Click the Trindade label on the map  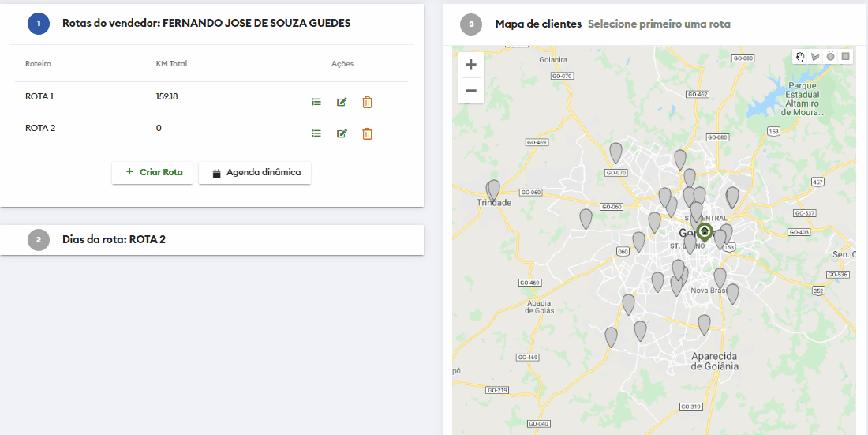pyautogui.click(x=494, y=203)
